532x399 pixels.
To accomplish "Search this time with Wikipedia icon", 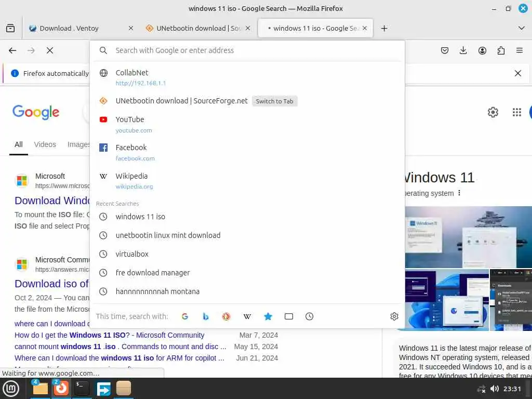I will click(247, 316).
